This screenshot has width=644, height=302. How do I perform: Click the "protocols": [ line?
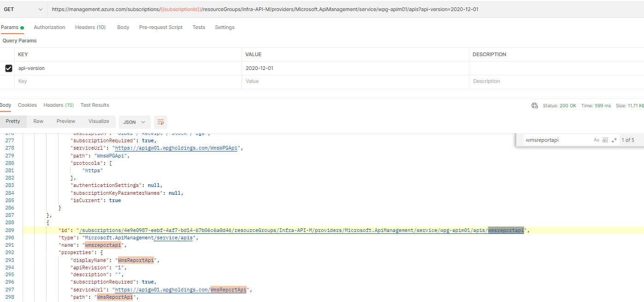click(x=91, y=163)
